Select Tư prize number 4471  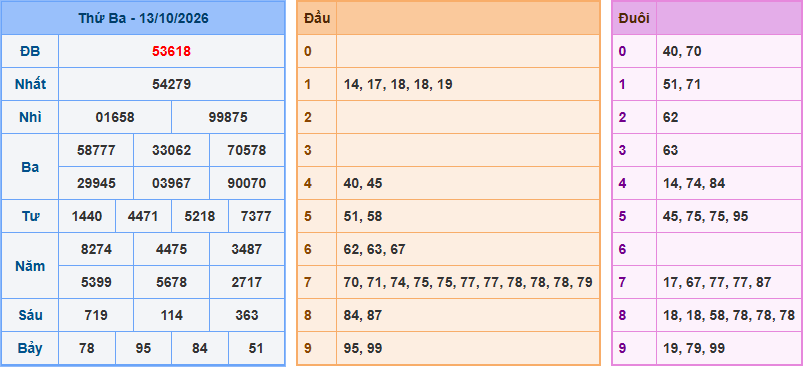[143, 216]
